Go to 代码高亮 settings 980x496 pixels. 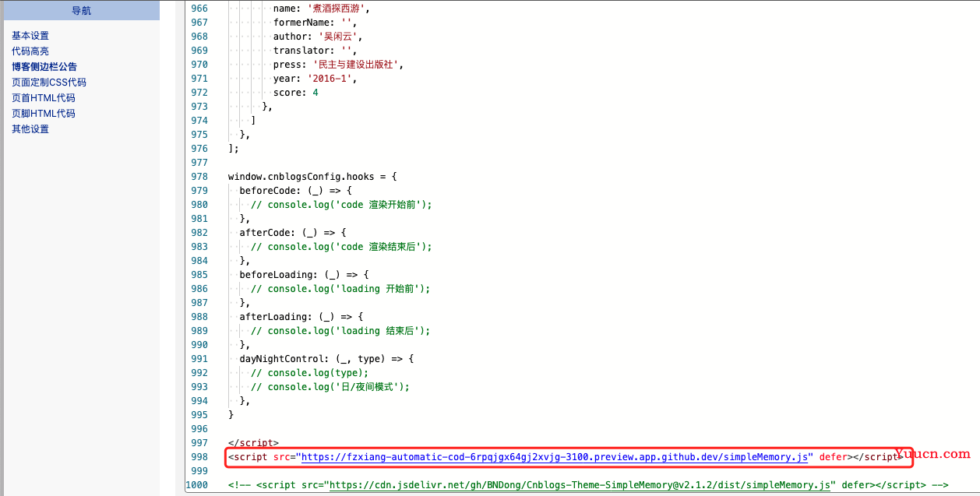(30, 51)
